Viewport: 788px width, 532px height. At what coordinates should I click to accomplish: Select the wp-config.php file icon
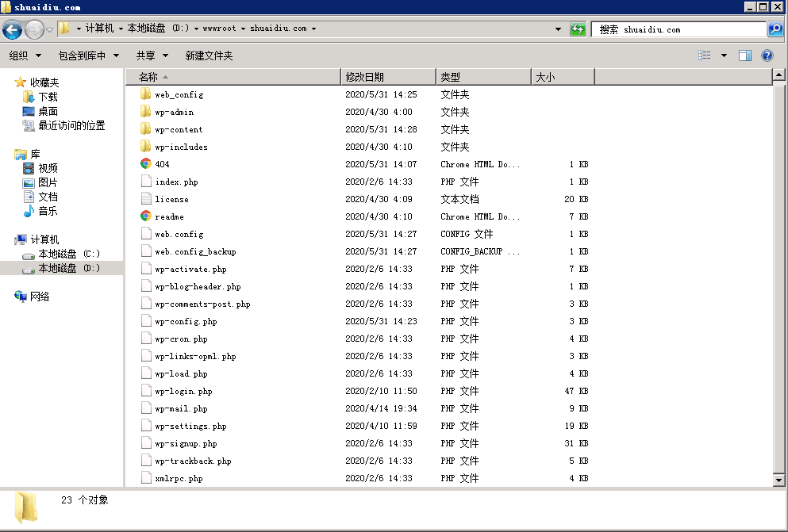point(146,320)
